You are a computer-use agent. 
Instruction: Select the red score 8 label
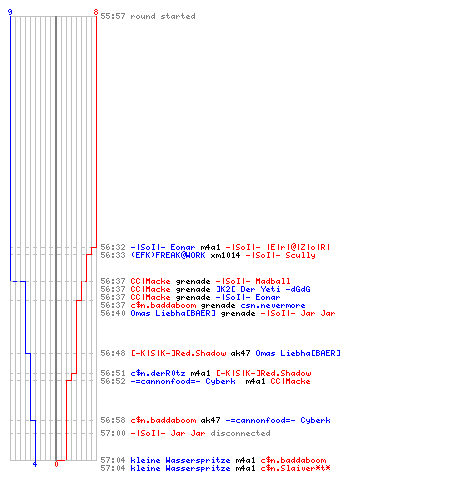(x=96, y=12)
